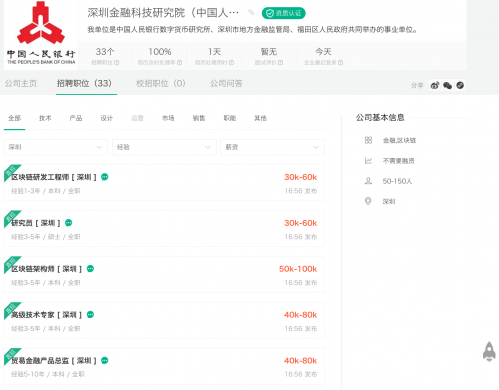Filter jobs by 销售 category

[199, 118]
